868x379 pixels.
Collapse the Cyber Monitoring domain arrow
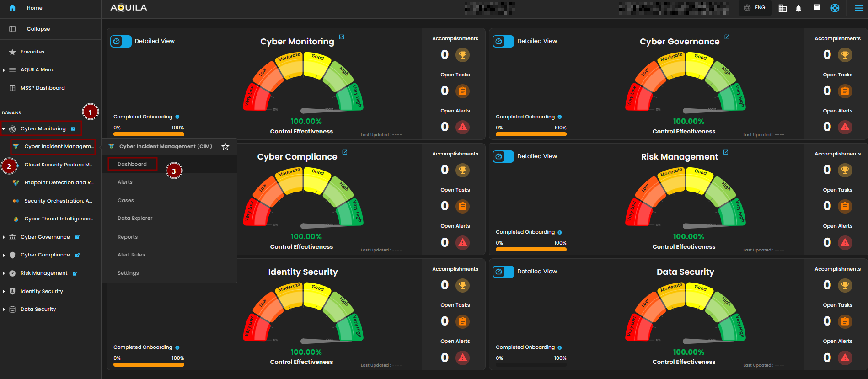(x=4, y=129)
